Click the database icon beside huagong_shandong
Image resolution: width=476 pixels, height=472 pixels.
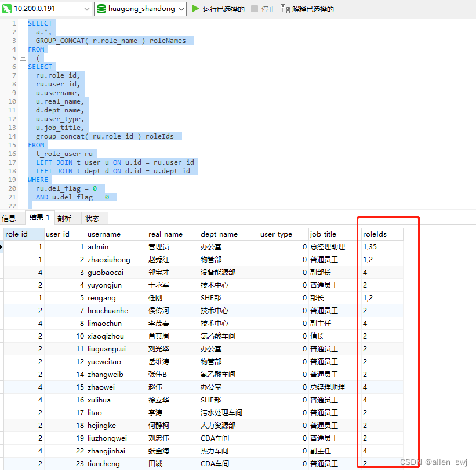101,9
